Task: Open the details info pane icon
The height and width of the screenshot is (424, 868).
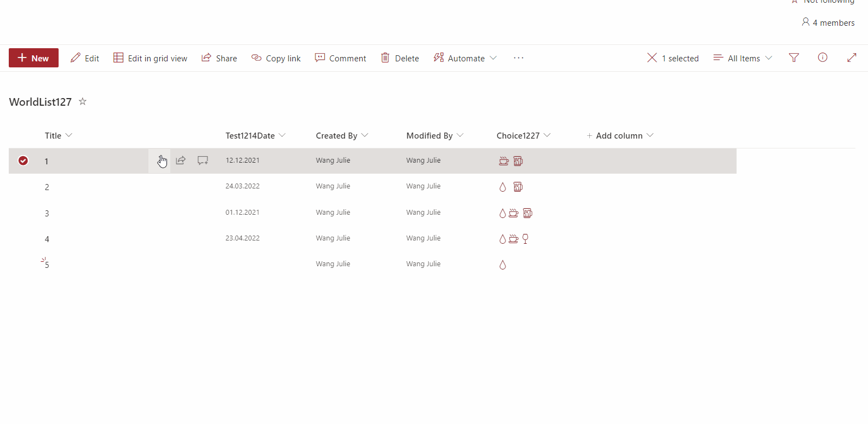Action: click(x=823, y=58)
